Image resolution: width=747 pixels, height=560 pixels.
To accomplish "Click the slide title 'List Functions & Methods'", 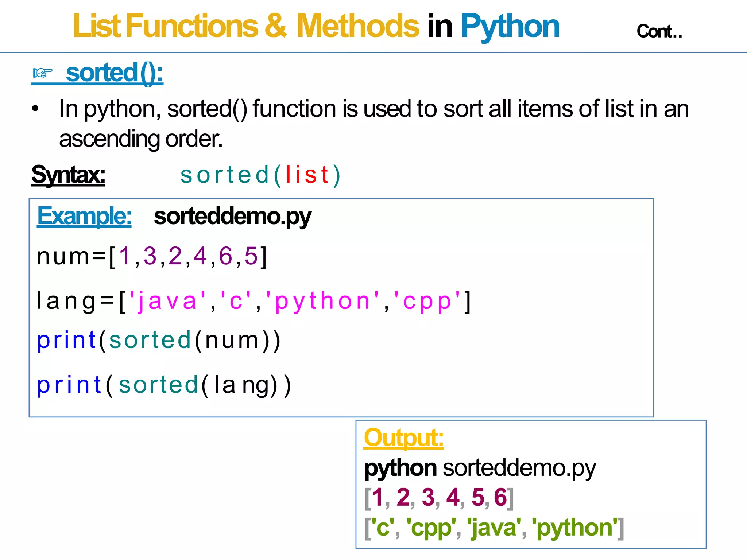I will click(246, 26).
